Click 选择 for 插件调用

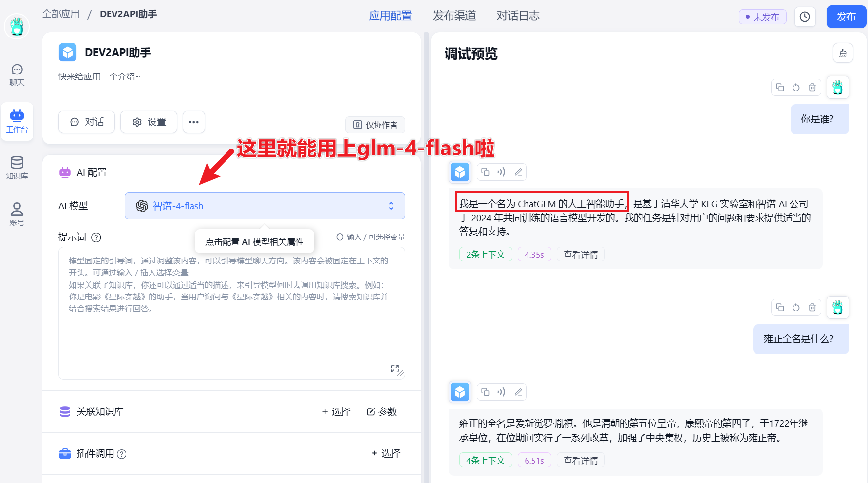tap(386, 453)
